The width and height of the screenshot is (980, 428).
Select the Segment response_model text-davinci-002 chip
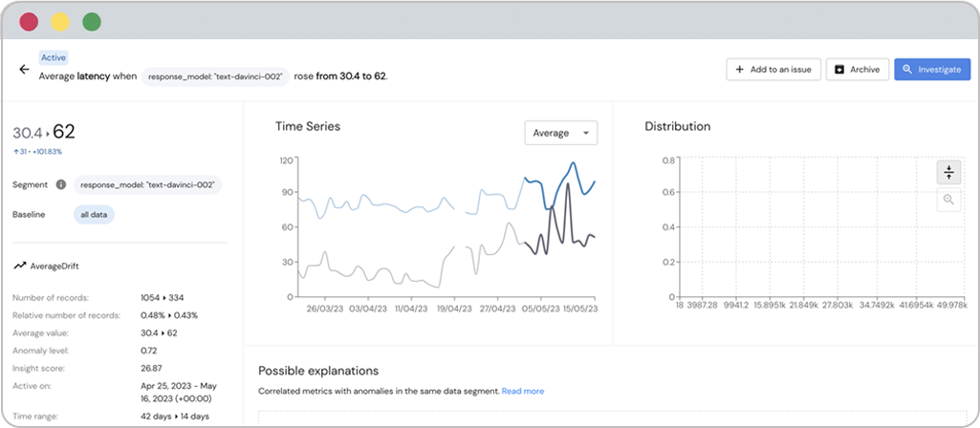[x=147, y=185]
